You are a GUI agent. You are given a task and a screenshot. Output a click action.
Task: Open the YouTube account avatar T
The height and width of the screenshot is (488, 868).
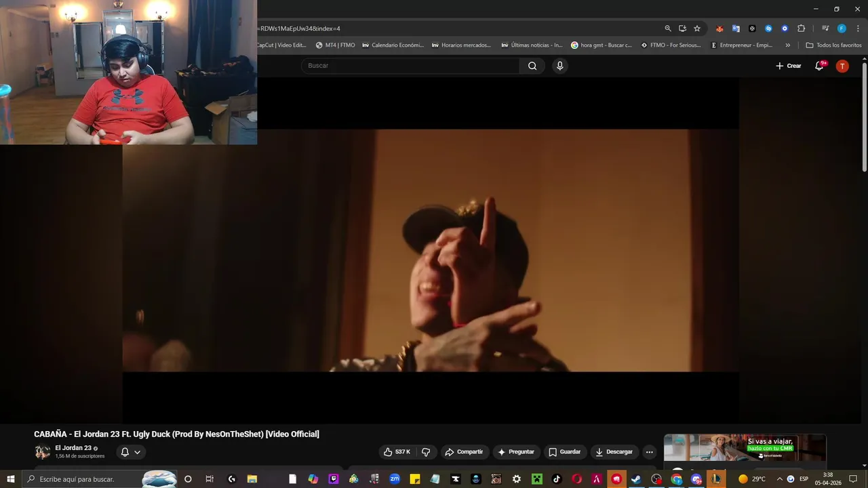(x=842, y=66)
